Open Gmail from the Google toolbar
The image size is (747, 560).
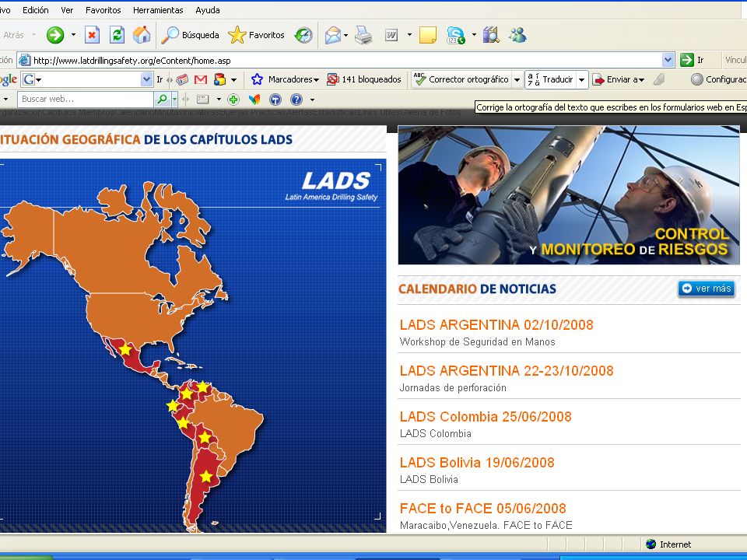pos(201,79)
